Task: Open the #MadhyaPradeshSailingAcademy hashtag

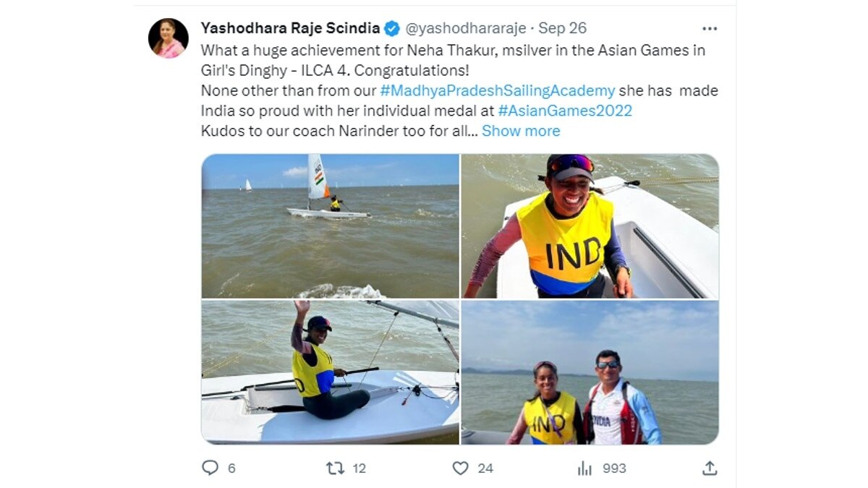Action: tap(498, 91)
